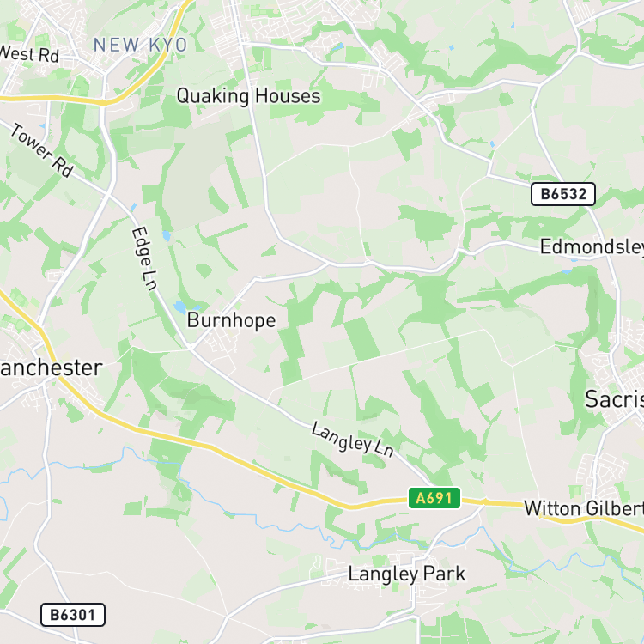Select the Quaking Houses place label
644x644 pixels.
coord(248,96)
